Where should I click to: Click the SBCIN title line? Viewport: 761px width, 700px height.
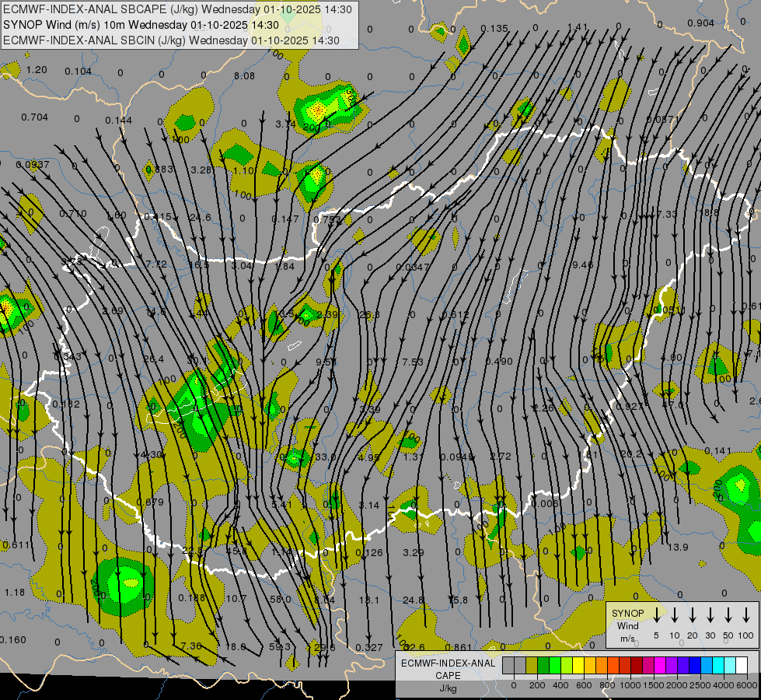171,40
